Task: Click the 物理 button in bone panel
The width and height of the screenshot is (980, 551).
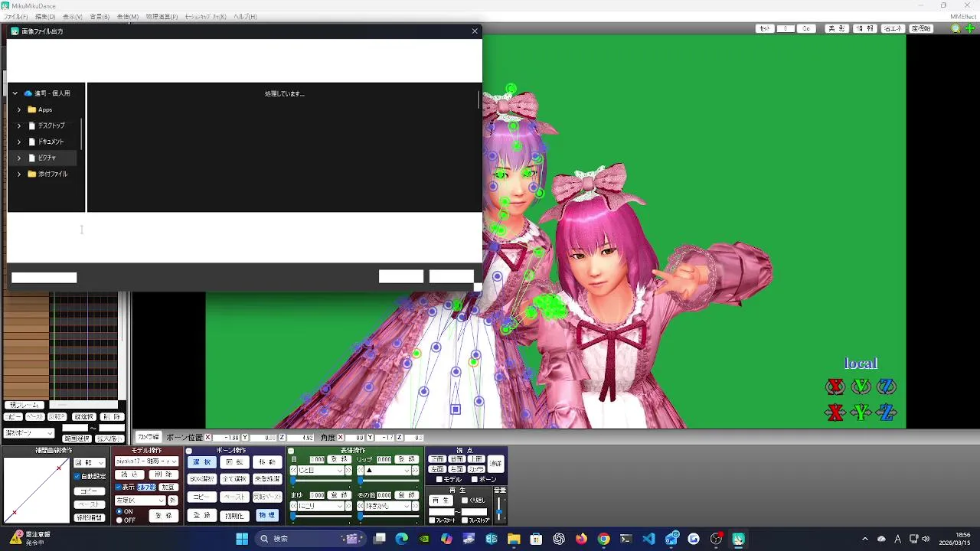Action: [266, 515]
